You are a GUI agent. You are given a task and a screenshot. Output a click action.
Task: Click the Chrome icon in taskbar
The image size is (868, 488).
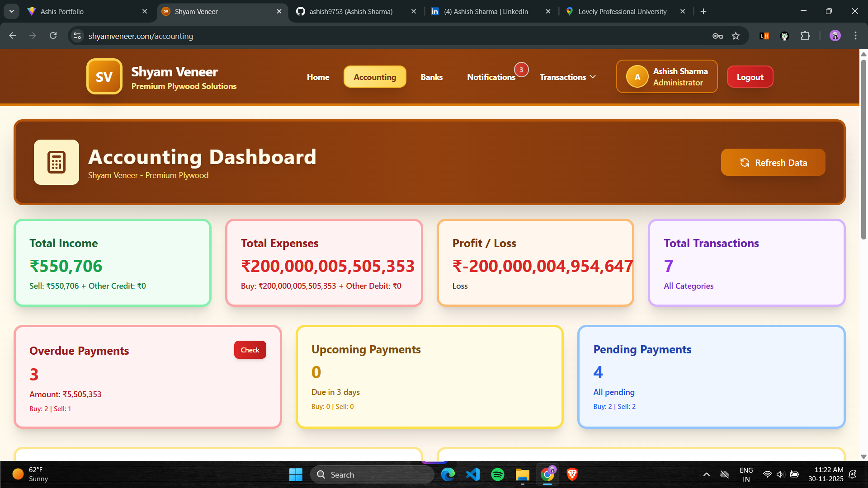[x=547, y=474]
